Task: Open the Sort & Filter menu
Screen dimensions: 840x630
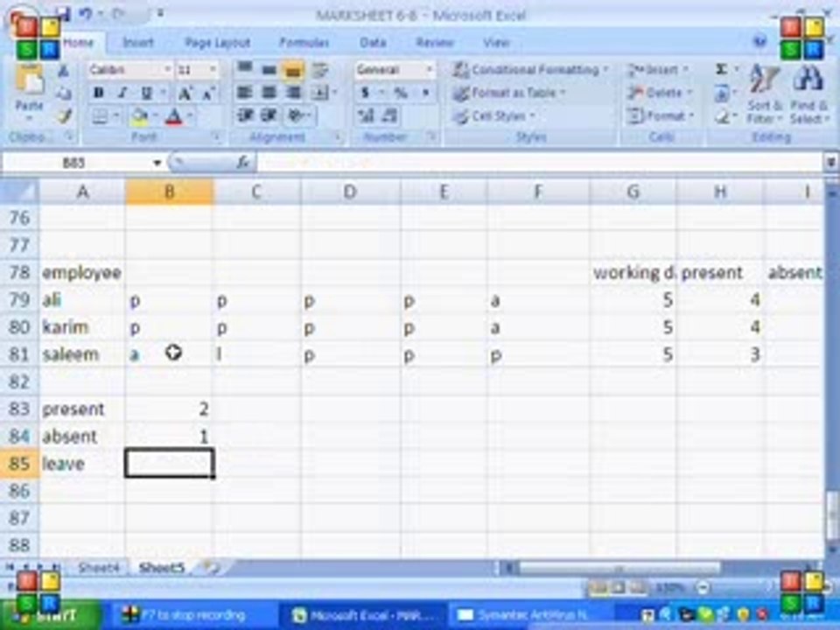Action: [x=765, y=94]
